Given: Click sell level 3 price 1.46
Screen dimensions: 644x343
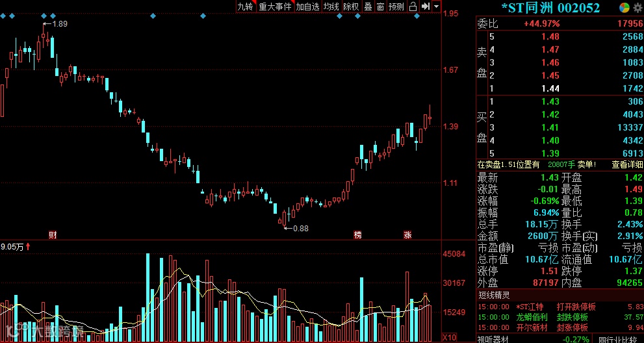Looking at the screenshot, I should (x=550, y=62).
